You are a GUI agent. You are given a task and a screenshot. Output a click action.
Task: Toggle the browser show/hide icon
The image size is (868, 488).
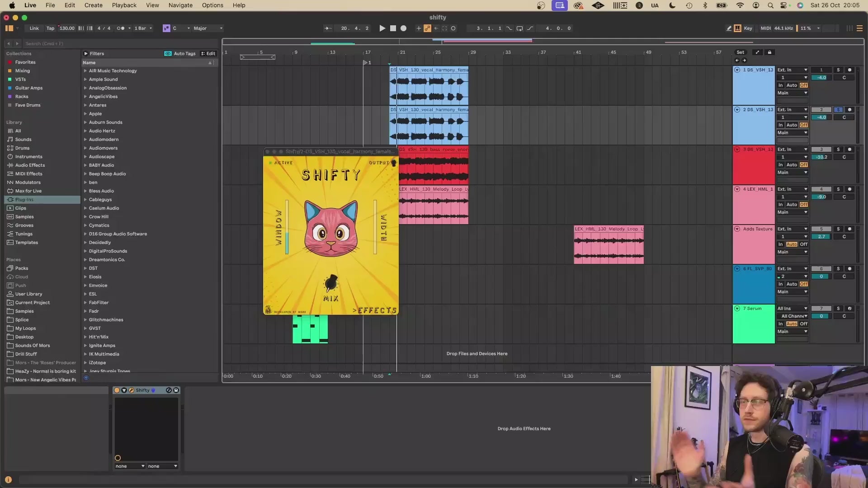coord(9,28)
